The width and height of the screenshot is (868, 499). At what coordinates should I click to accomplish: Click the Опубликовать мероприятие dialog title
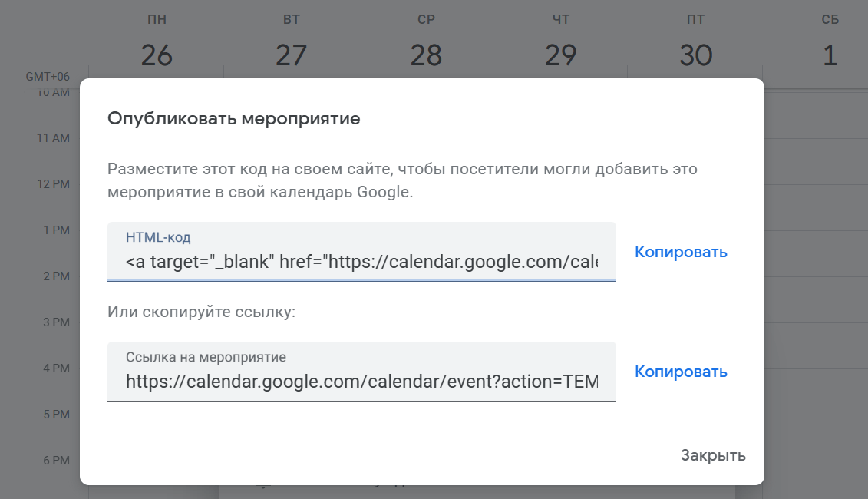pyautogui.click(x=233, y=118)
